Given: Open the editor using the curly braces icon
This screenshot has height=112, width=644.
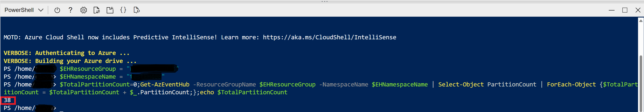Looking at the screenshot, I should pyautogui.click(x=123, y=10).
